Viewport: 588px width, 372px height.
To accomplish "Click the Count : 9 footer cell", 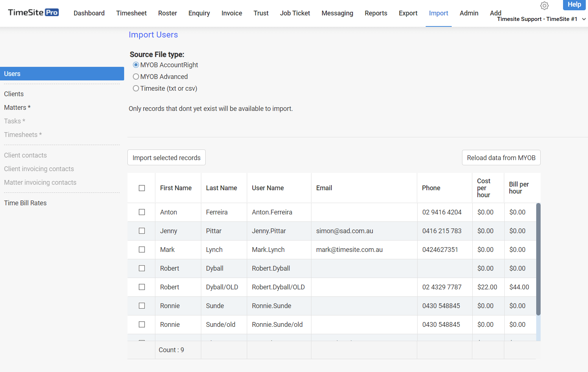I will (178, 350).
